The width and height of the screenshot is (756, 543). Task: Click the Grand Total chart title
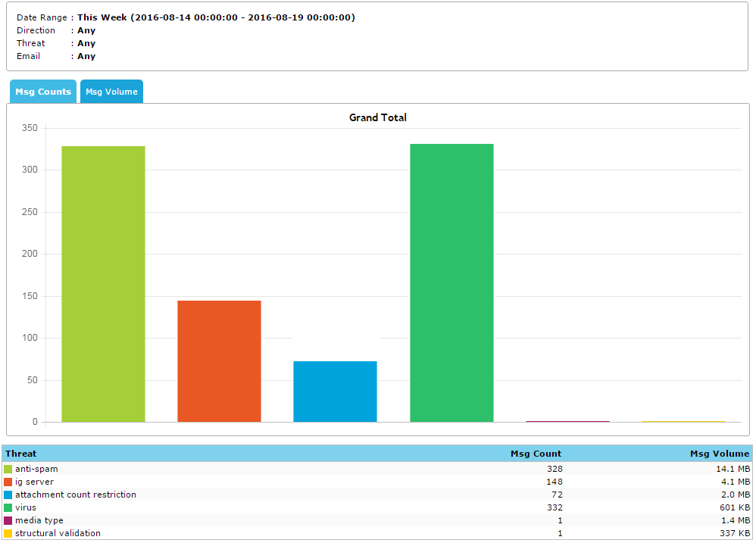[377, 117]
